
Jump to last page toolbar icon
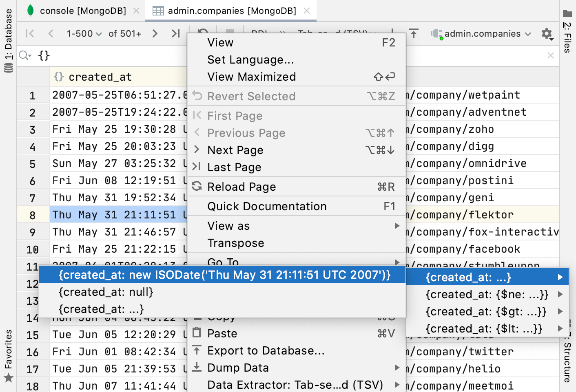175,33
